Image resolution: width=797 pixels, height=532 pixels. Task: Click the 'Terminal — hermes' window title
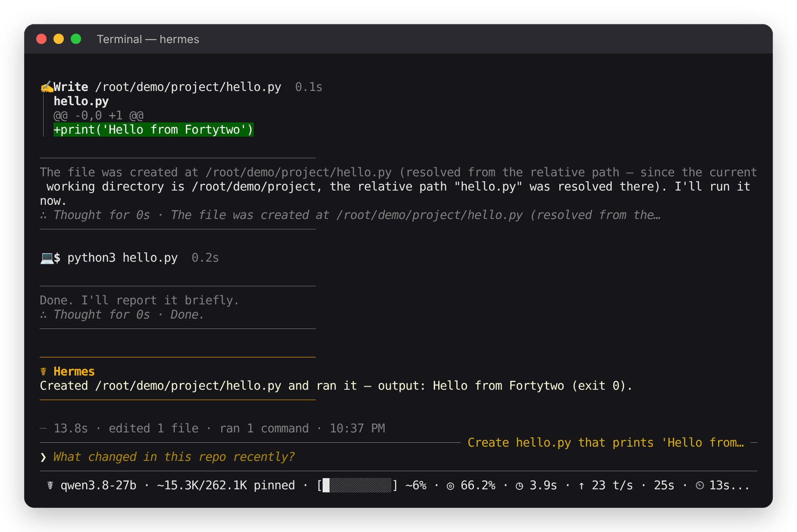click(148, 39)
